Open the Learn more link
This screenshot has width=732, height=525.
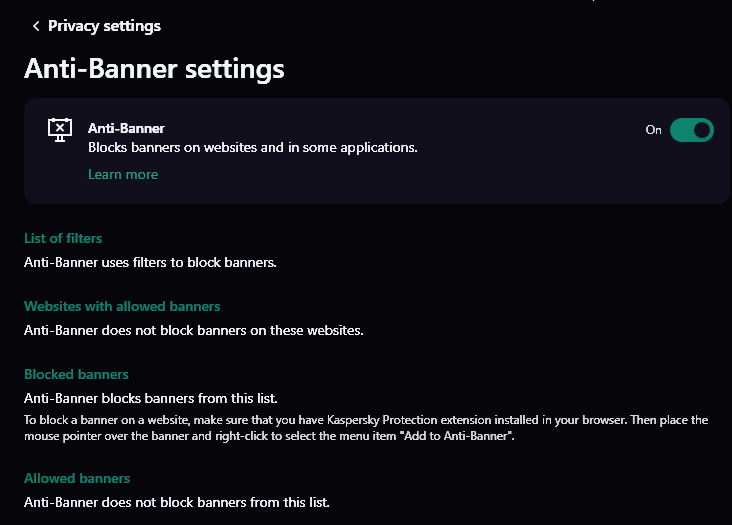[x=123, y=174]
